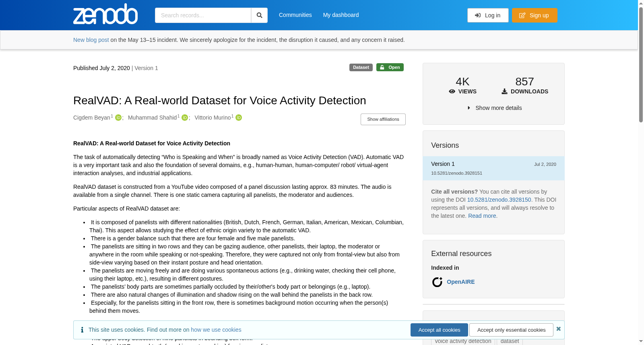Click Accept all cookies

point(439,330)
